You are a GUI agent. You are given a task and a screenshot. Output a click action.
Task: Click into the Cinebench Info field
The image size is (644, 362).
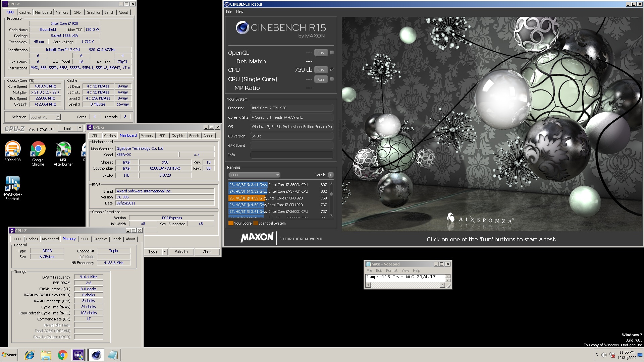point(291,155)
